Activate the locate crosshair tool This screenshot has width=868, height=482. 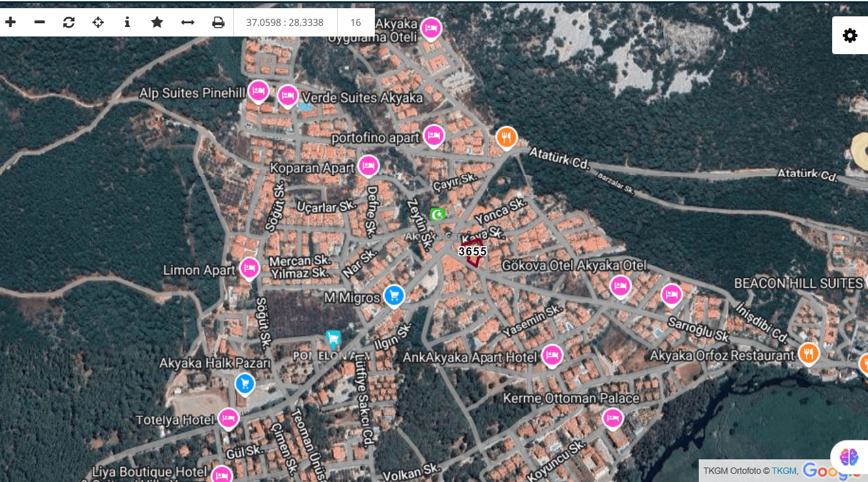98,23
